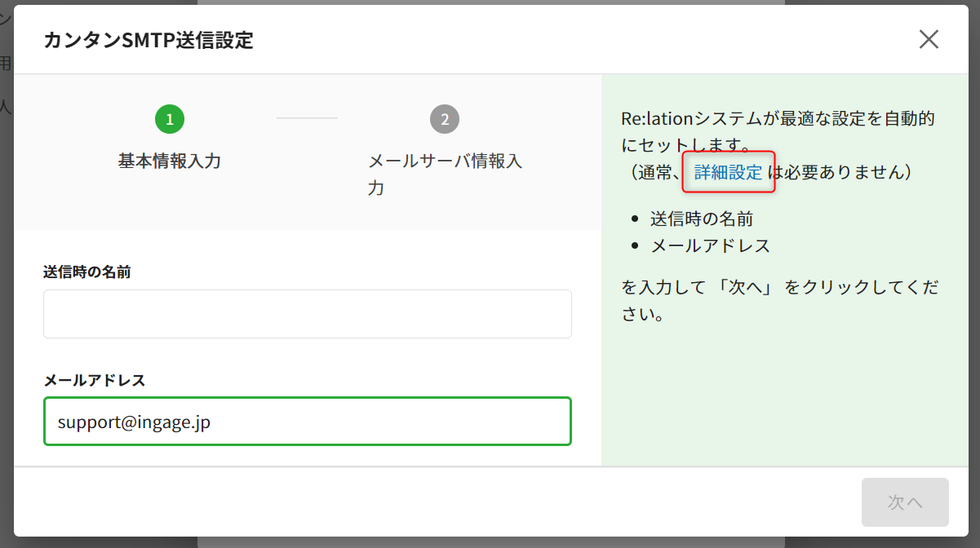Click the メールアドレス bullet in help panel
Image resolution: width=980 pixels, height=548 pixels.
pos(710,245)
